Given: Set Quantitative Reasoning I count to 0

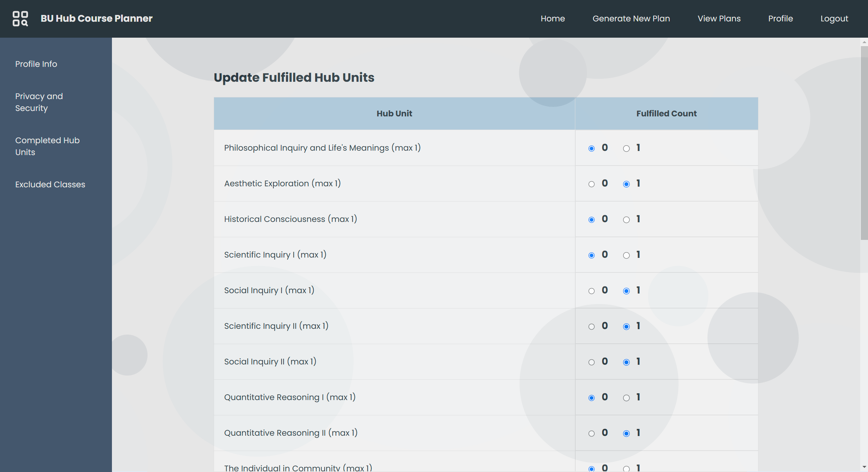Looking at the screenshot, I should click(592, 398).
